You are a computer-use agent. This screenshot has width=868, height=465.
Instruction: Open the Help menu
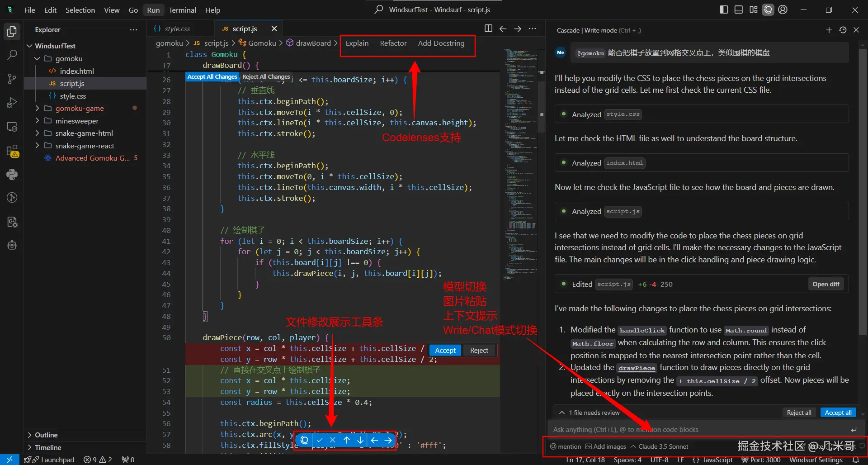pyautogui.click(x=212, y=10)
